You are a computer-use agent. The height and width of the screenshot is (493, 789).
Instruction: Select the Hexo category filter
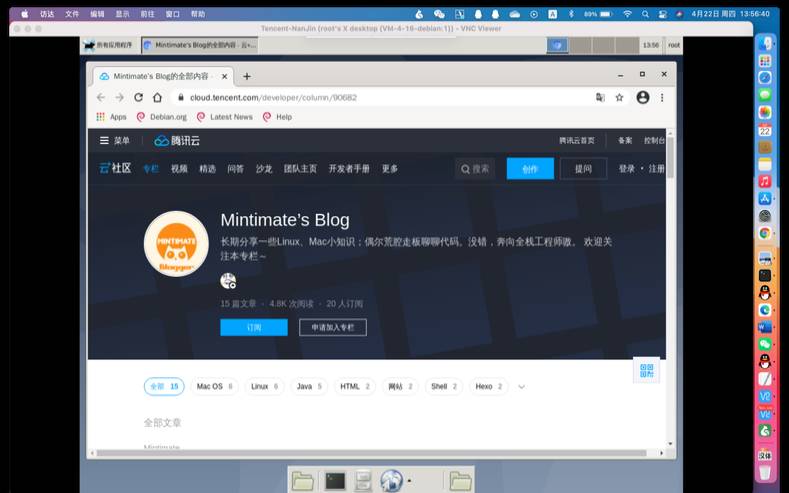pyautogui.click(x=489, y=386)
